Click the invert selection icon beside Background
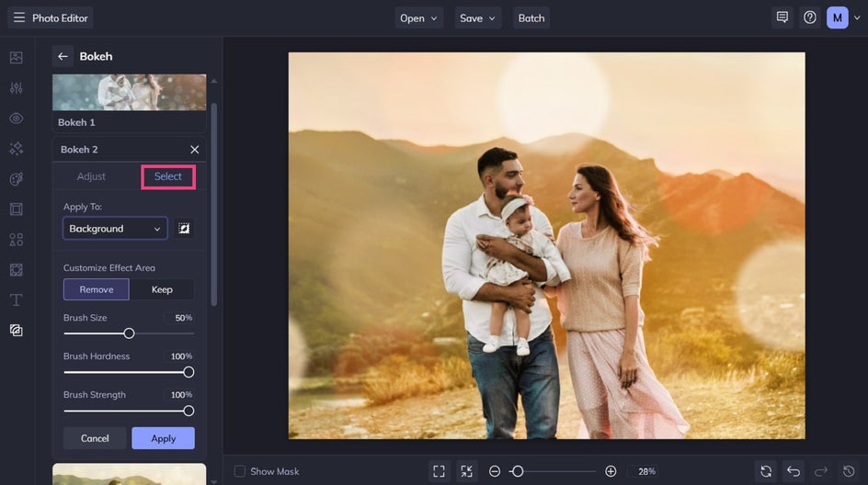The height and width of the screenshot is (485, 868). (x=184, y=229)
